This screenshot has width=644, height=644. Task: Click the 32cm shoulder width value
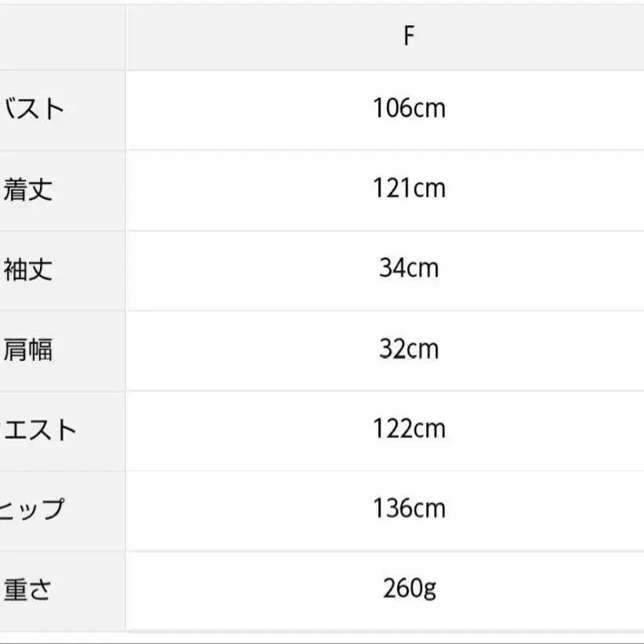(x=408, y=349)
